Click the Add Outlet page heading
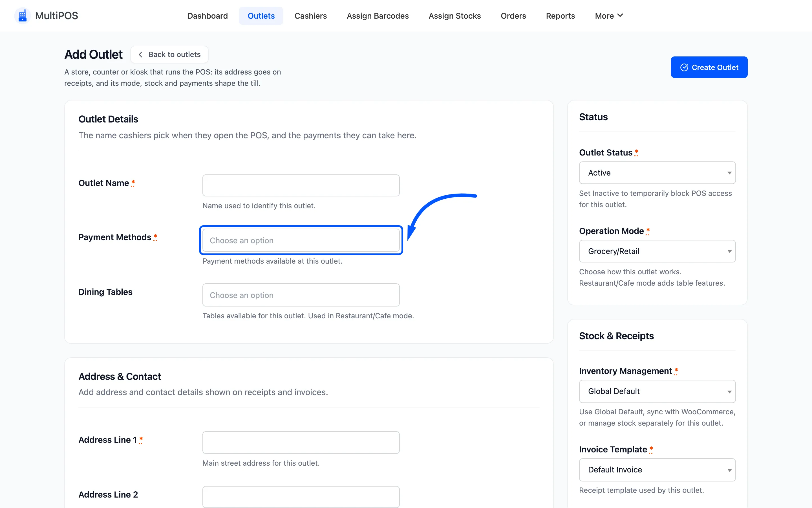 (93, 54)
